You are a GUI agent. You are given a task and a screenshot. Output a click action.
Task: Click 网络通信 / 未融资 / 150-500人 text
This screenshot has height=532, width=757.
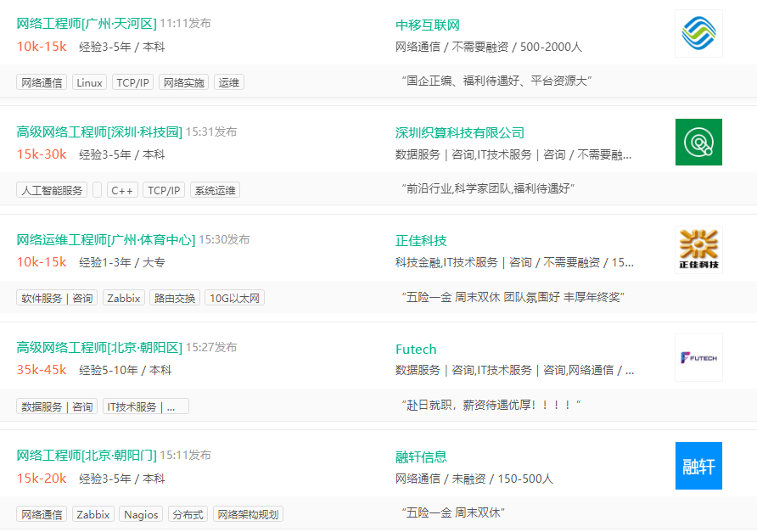pos(474,479)
